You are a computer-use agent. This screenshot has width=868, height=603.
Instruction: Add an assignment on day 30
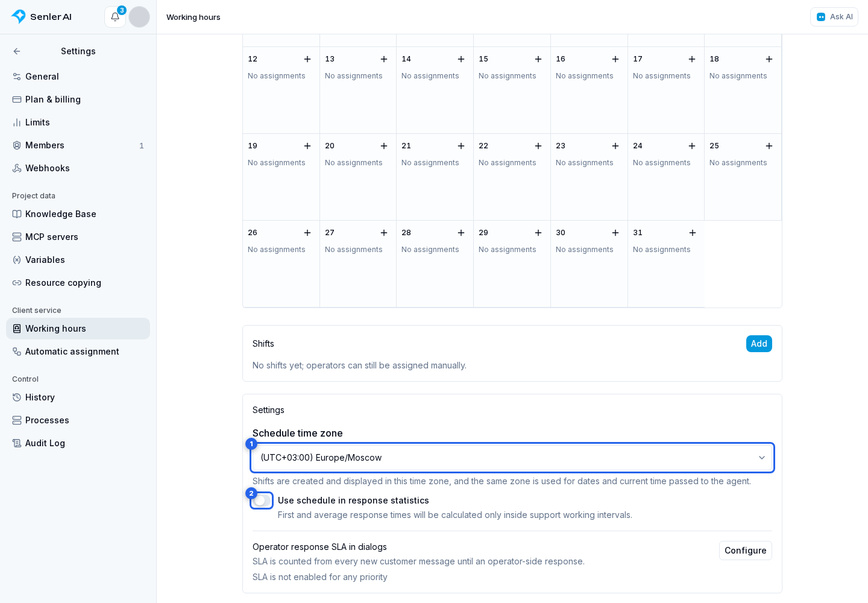tap(615, 233)
